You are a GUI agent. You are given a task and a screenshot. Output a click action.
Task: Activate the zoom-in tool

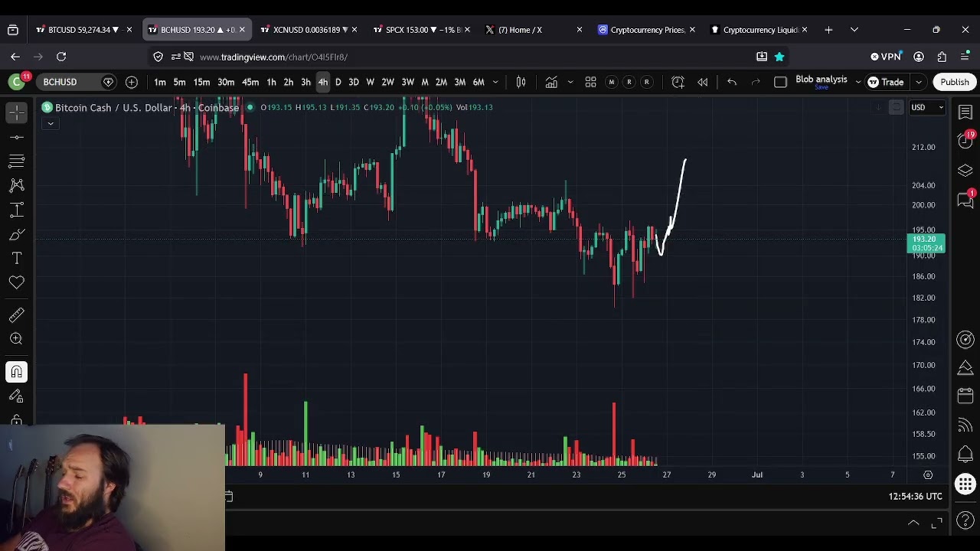click(17, 339)
